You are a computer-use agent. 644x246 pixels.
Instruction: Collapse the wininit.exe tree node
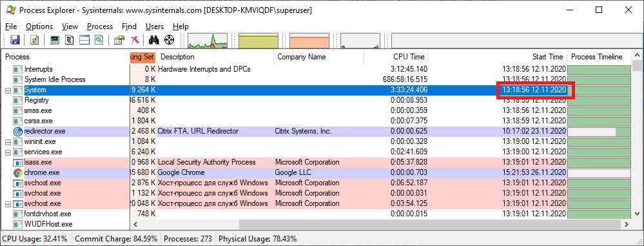click(8, 141)
